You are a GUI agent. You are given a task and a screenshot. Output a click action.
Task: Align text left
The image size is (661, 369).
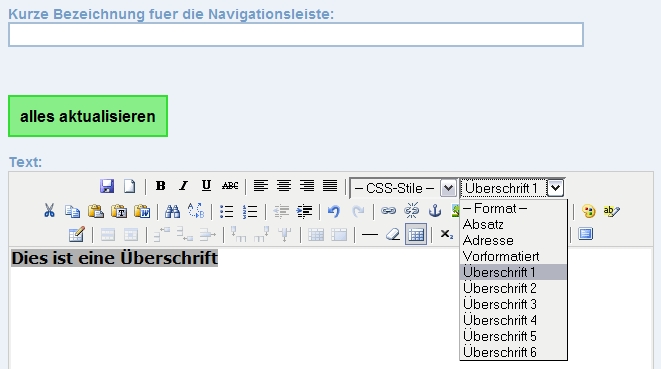pyautogui.click(x=261, y=186)
